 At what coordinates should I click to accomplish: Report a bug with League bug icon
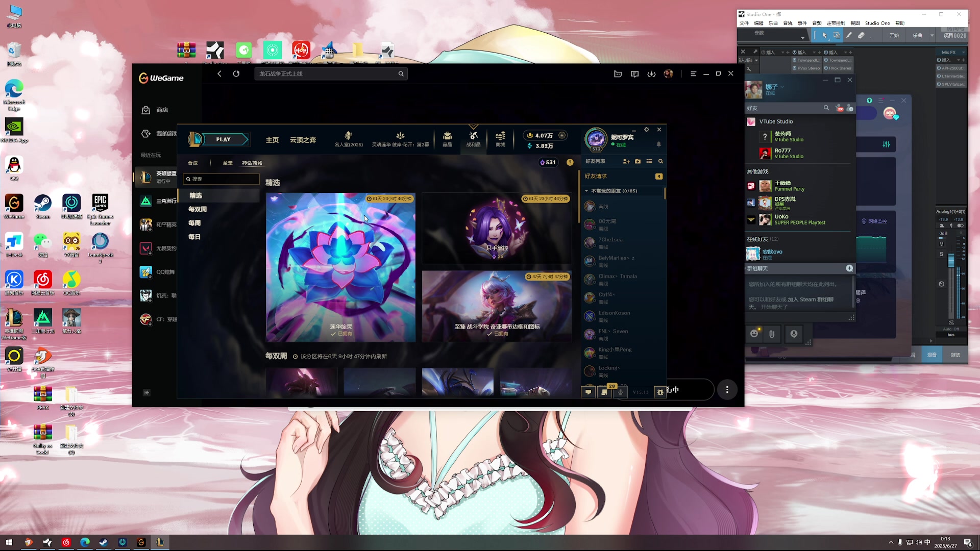660,392
